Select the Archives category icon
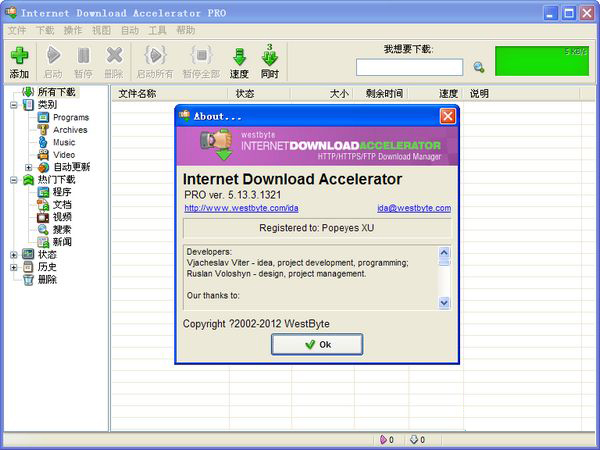 pos(43,130)
